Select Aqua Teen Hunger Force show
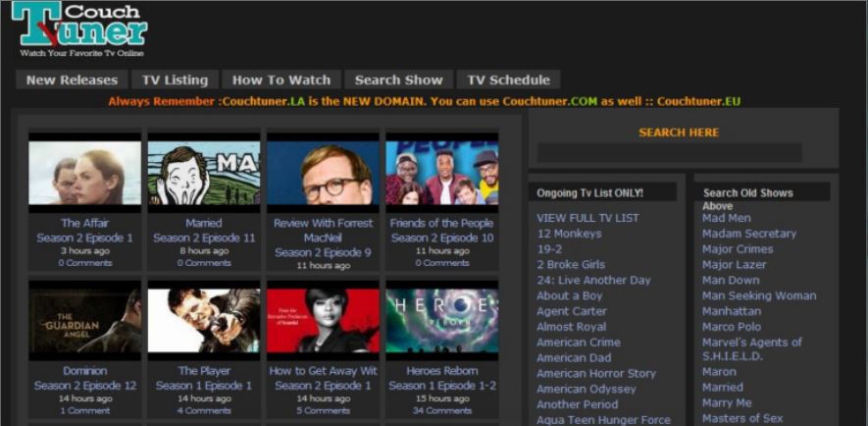Image resolution: width=868 pixels, height=426 pixels. (x=603, y=419)
